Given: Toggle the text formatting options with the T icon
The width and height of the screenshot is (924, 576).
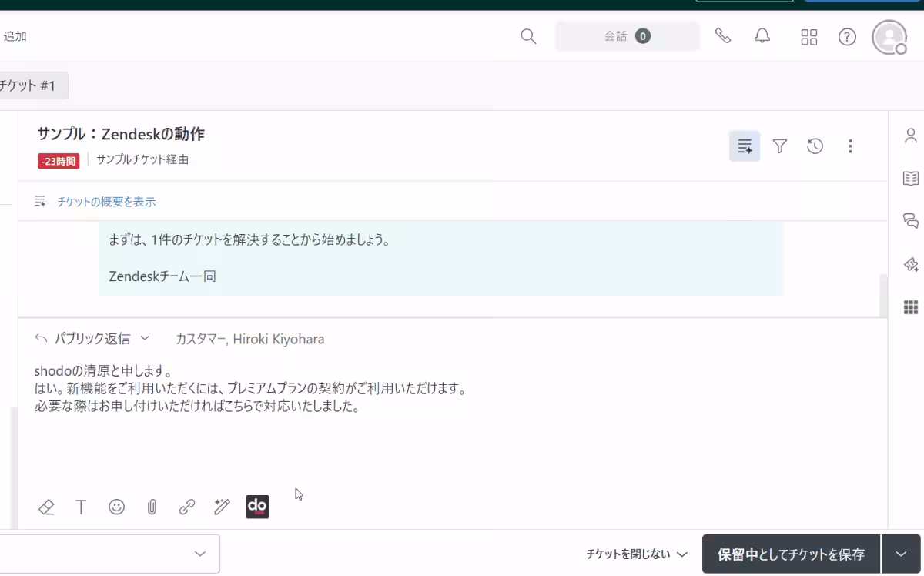Looking at the screenshot, I should click(81, 507).
